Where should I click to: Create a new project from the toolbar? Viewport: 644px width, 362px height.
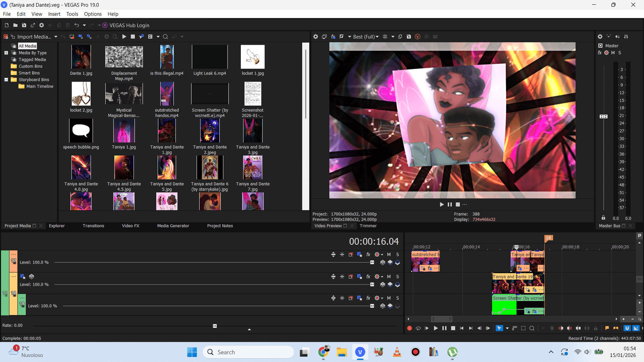click(6, 25)
